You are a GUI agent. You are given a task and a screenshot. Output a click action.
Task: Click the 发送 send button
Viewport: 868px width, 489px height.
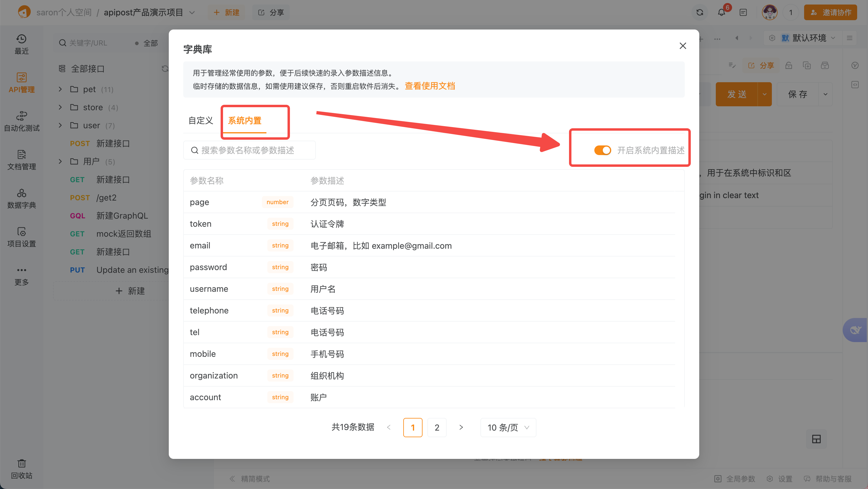737,94
